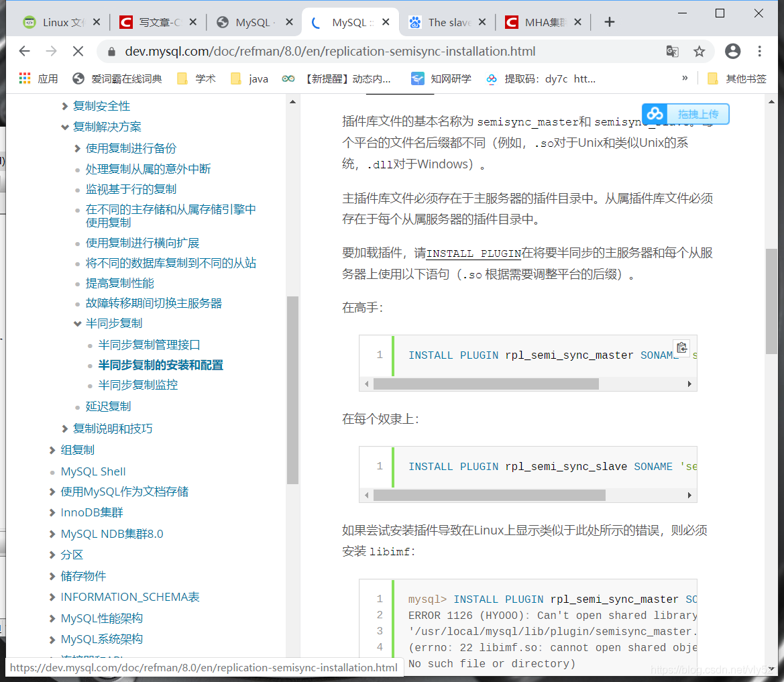Close the active MySQL tab
This screenshot has width=784, height=682.
[x=386, y=22]
